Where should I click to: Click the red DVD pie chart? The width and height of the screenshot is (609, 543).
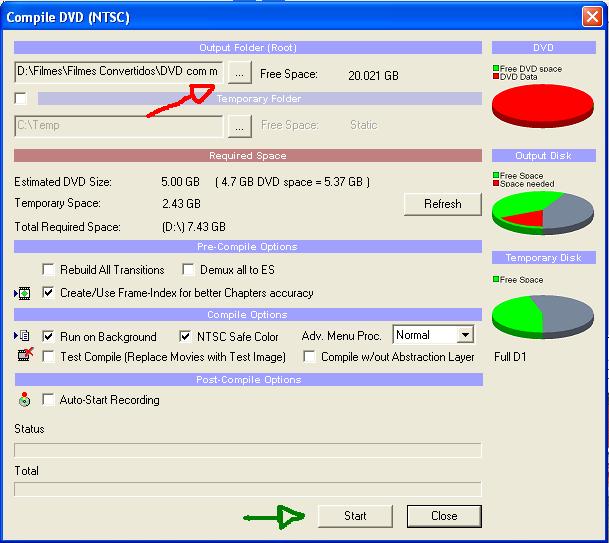[x=543, y=105]
